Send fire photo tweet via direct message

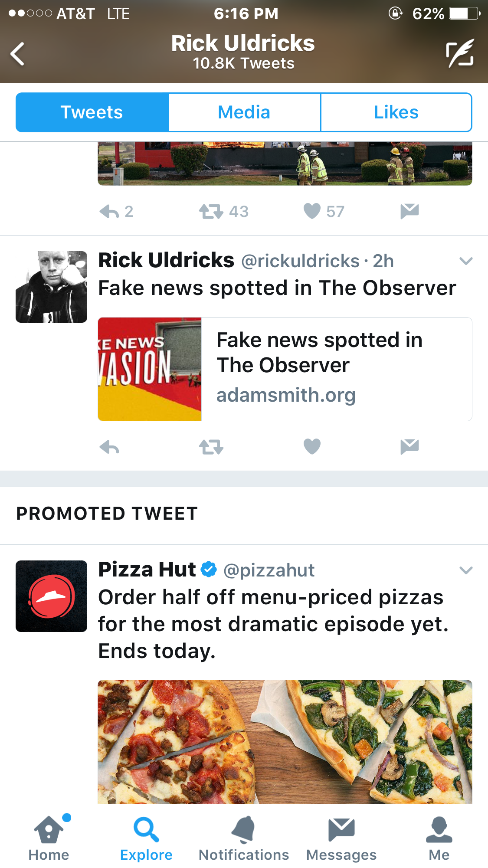tap(409, 211)
